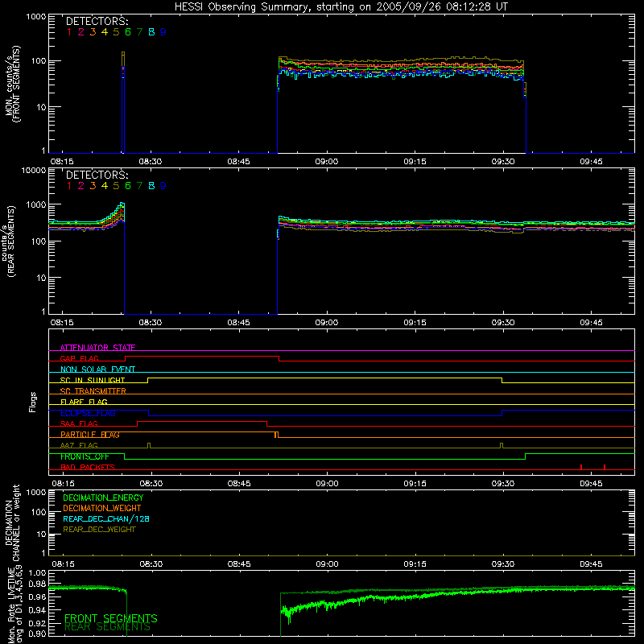Image resolution: width=644 pixels, height=644 pixels.
Task: Click the 0.92 y-axis label on livetime plot
Action: pyautogui.click(x=37, y=623)
